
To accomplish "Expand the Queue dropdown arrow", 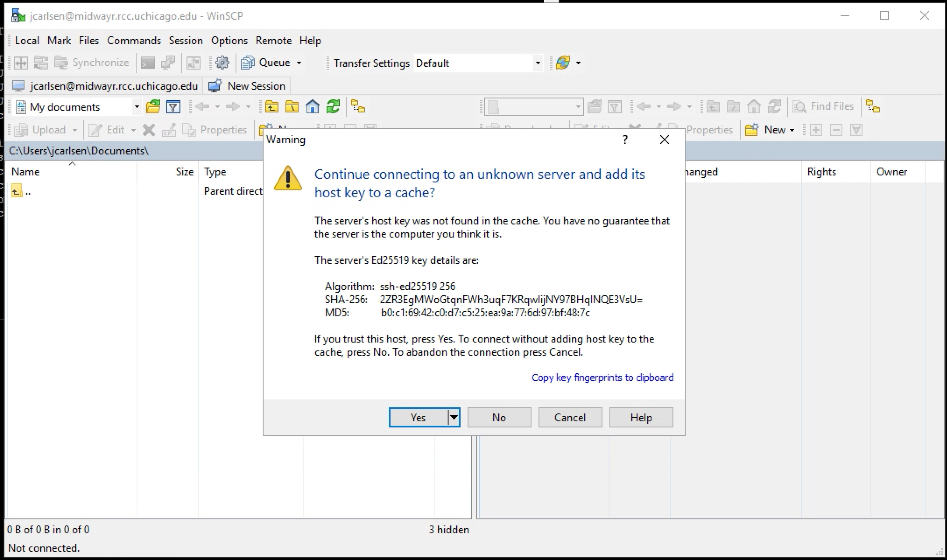I will [299, 63].
